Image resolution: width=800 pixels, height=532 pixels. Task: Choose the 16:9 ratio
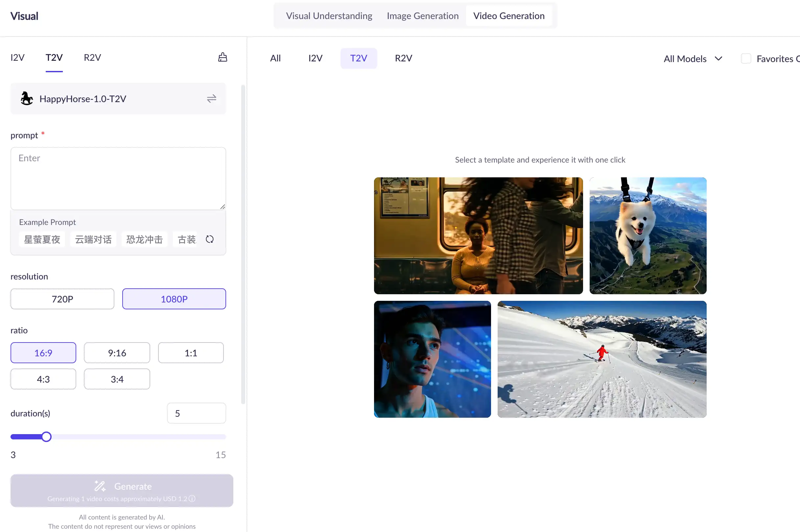pyautogui.click(x=43, y=352)
